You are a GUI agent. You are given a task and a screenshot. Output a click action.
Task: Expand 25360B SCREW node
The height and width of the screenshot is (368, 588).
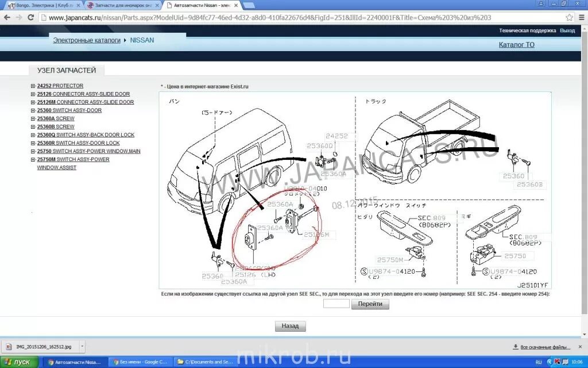(33, 127)
